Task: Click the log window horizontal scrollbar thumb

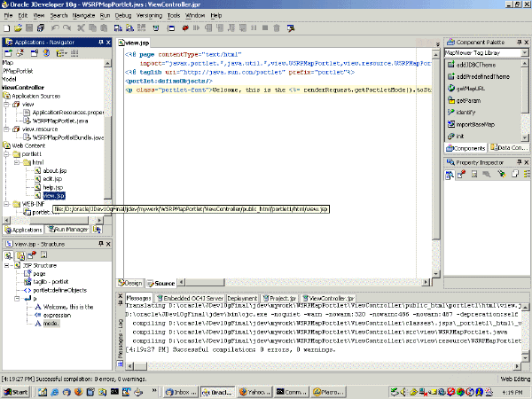Action: click(x=141, y=366)
